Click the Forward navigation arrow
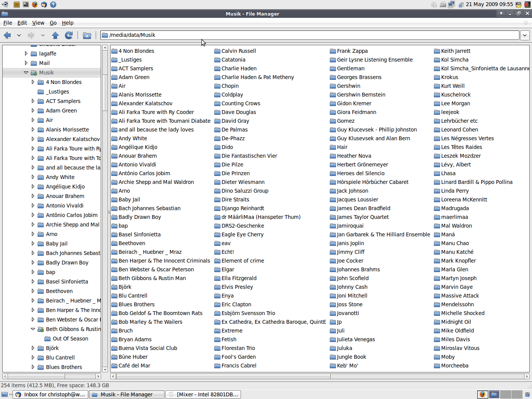Viewport: 532px width, 399px height. [x=31, y=35]
